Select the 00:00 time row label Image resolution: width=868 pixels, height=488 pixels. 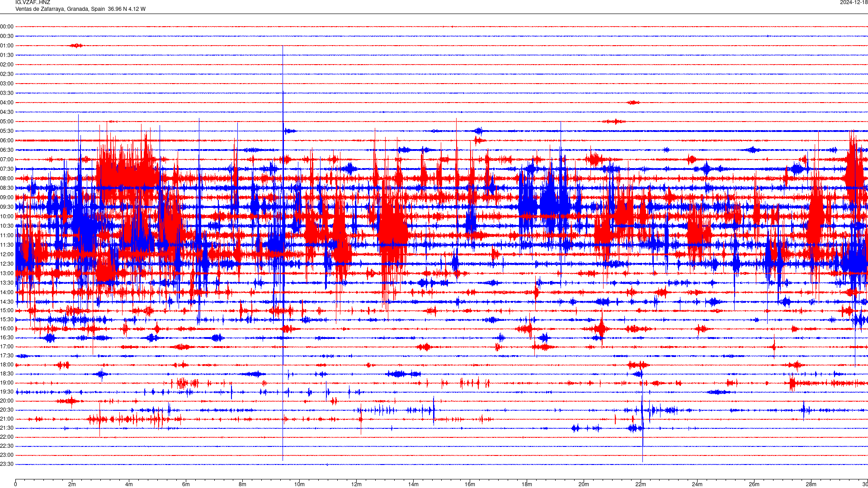tap(7, 27)
